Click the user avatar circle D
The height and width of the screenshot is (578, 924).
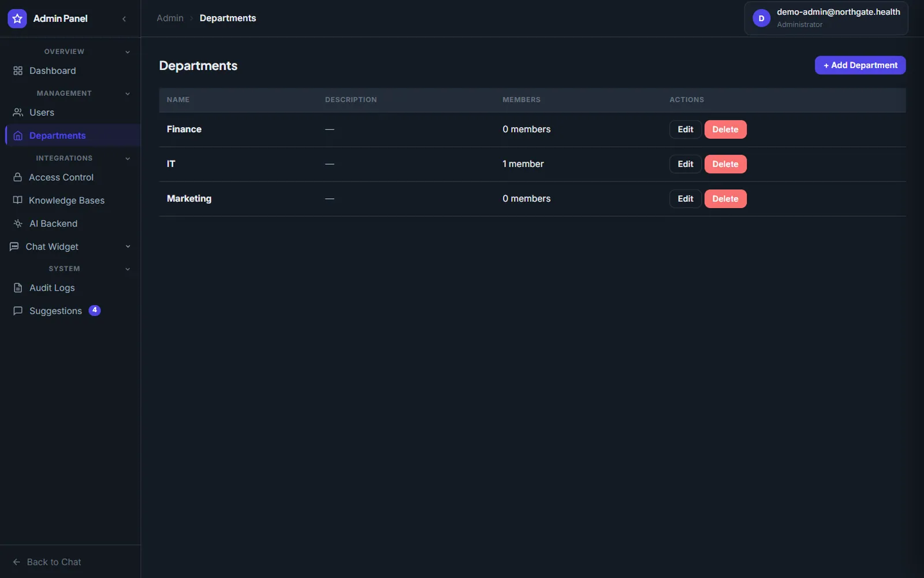(762, 18)
